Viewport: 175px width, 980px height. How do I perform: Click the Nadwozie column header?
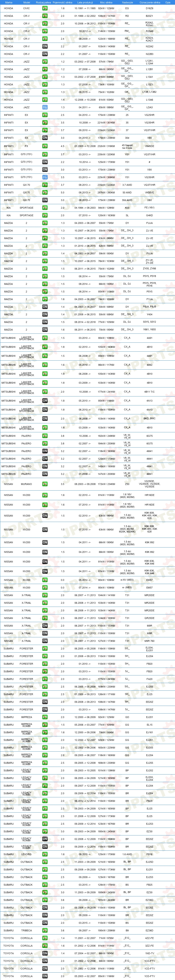[x=127, y=2]
